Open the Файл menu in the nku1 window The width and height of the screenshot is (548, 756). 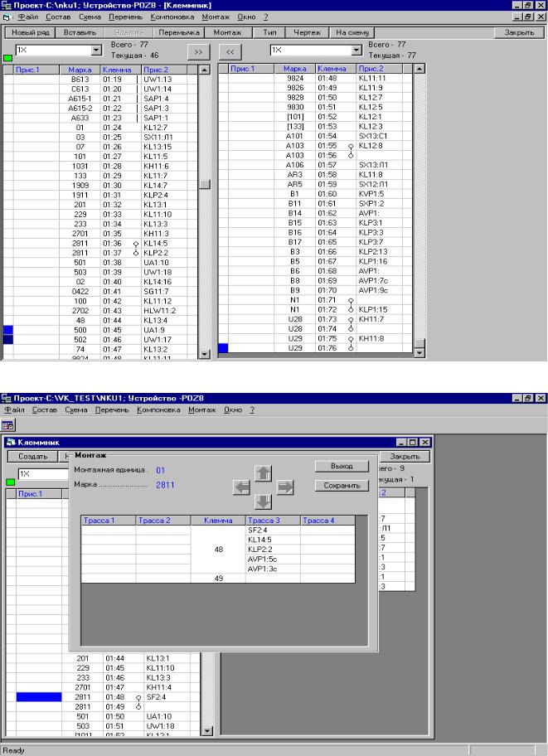pos(28,17)
